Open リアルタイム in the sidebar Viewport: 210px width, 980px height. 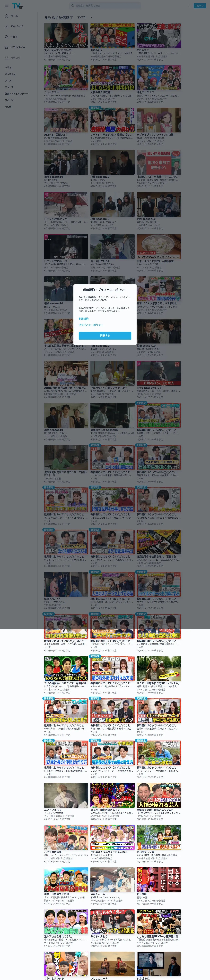click(18, 47)
